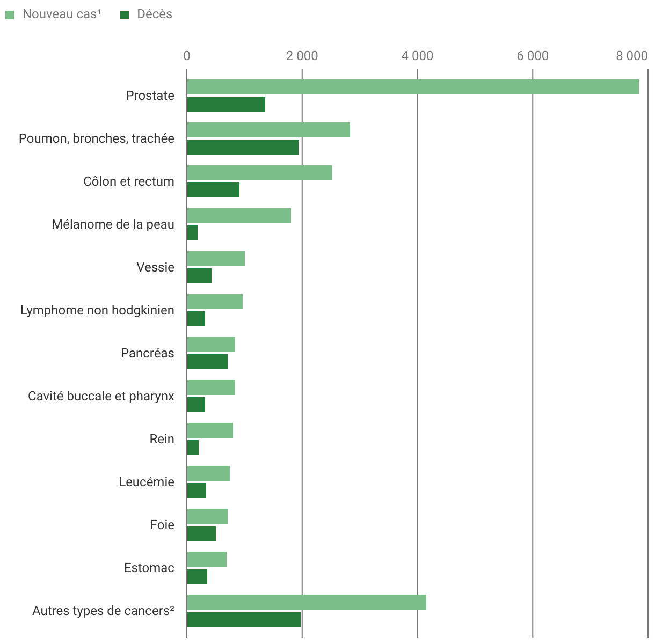Select the Rein new cases bar
Viewport: 655px width, 644px height.
[x=210, y=430]
